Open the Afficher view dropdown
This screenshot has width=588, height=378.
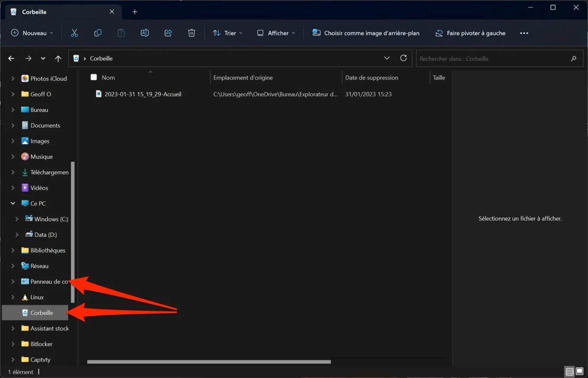276,33
